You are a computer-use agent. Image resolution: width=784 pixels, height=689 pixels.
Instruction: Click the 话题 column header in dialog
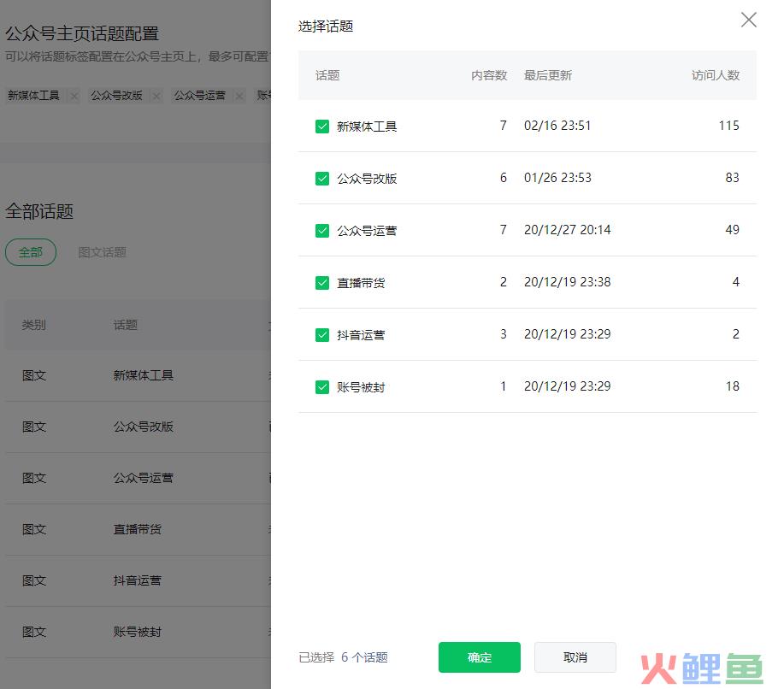(327, 75)
